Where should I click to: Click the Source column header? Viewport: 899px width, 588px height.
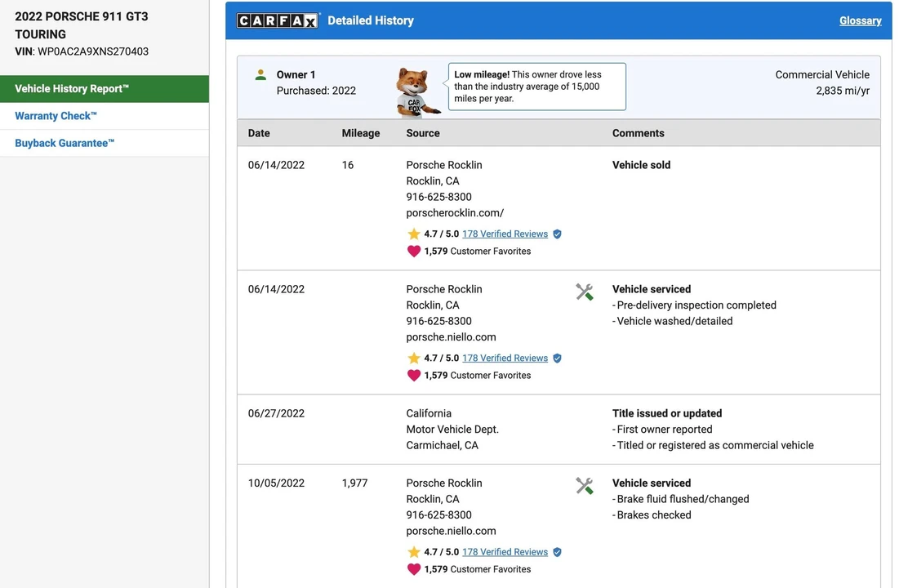click(x=422, y=133)
